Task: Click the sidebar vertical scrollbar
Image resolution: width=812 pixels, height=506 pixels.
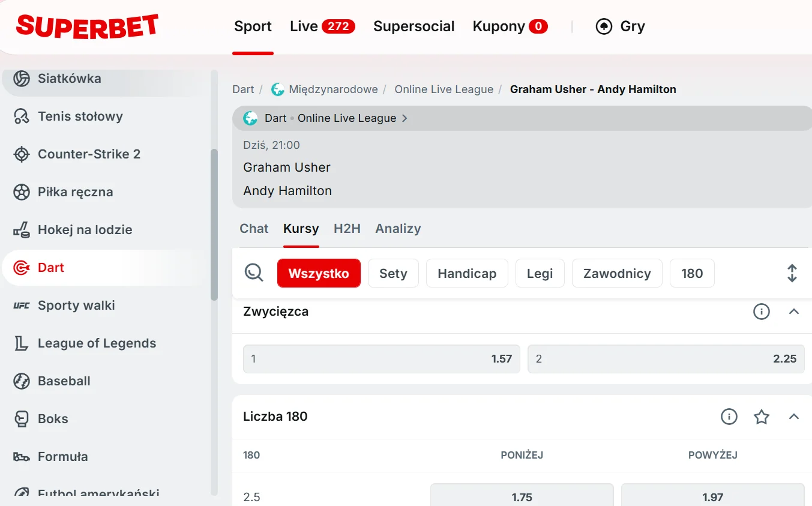Action: pos(214,225)
